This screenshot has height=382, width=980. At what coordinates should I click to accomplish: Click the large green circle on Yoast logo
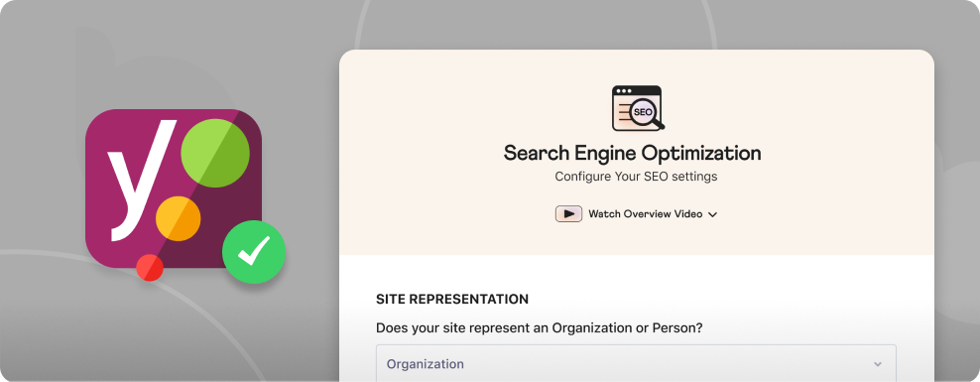tap(215, 153)
